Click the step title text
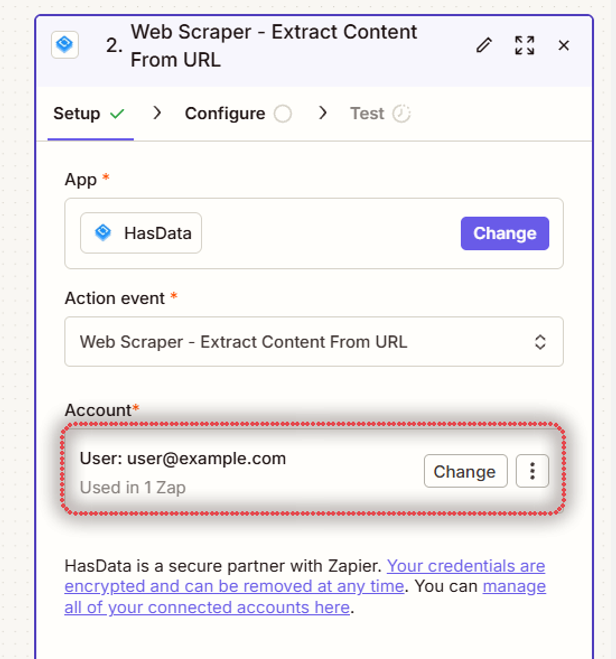This screenshot has width=616, height=659. coord(274,45)
